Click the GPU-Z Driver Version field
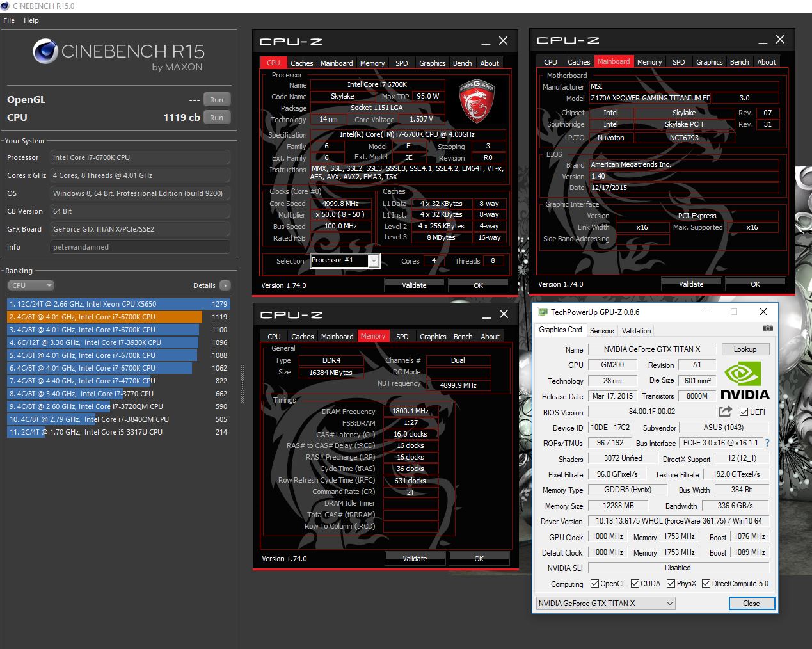 (678, 521)
